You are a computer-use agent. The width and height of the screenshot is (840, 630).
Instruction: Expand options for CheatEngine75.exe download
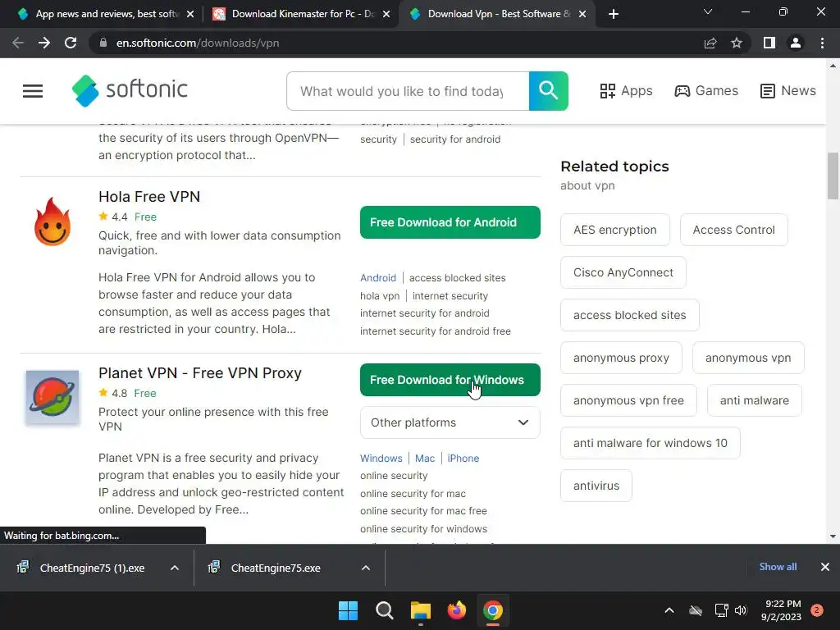(x=366, y=568)
